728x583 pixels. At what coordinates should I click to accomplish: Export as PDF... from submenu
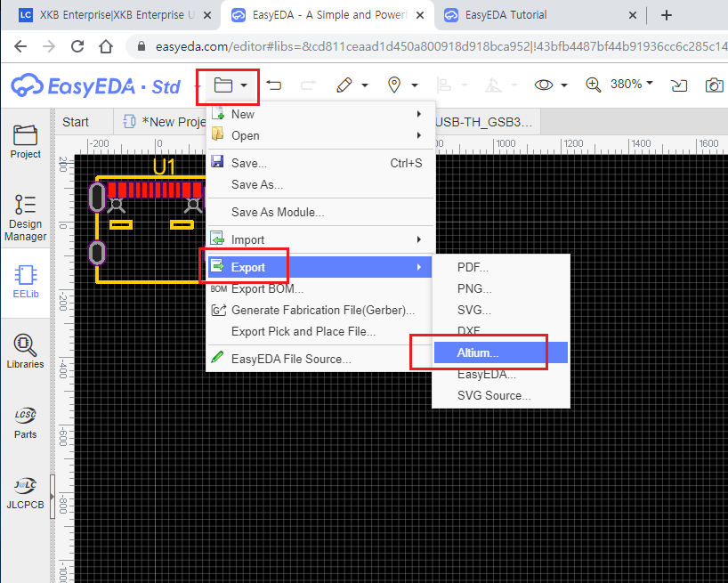pos(500,267)
